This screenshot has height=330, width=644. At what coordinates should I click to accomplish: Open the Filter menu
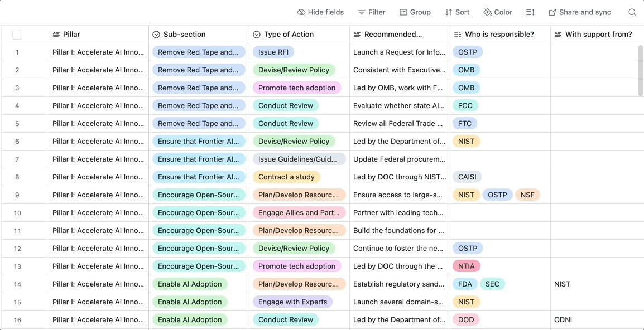tap(371, 12)
